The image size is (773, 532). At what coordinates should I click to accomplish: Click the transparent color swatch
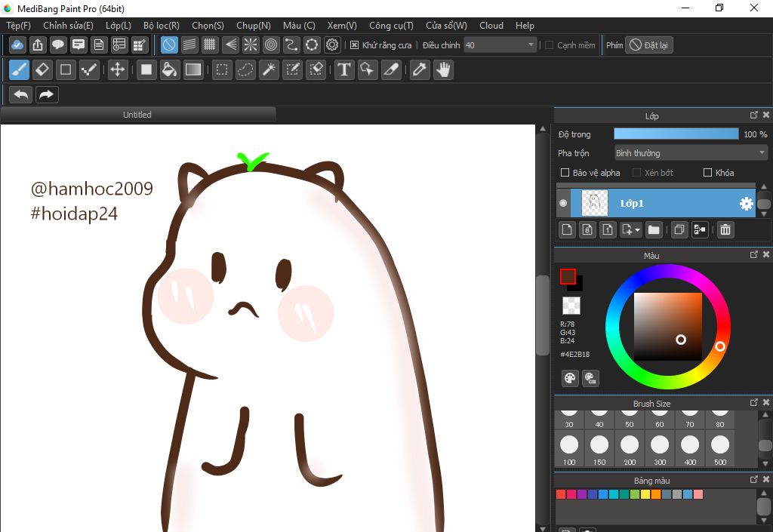[571, 306]
